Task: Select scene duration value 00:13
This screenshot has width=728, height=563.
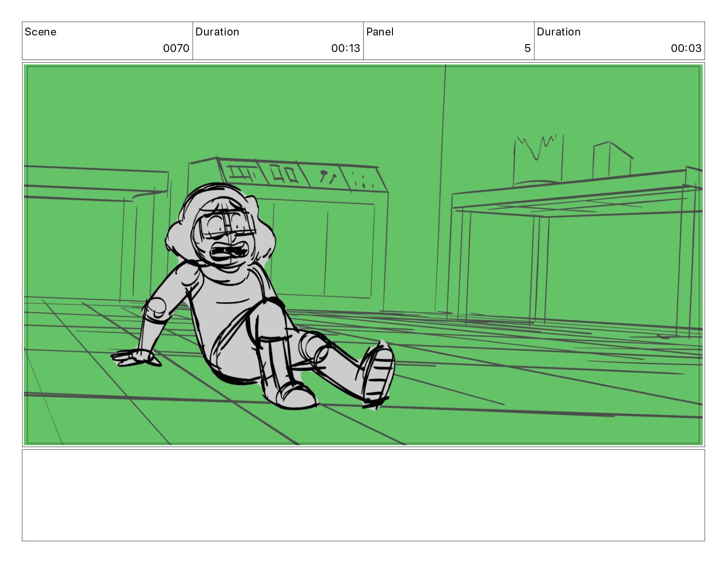Action: (346, 48)
